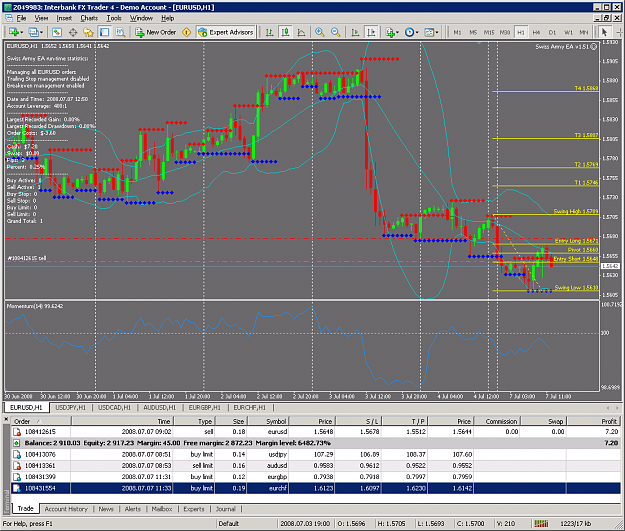The height and width of the screenshot is (531, 625).
Task: Select the arrow Cursor tool
Action: click(x=604, y=32)
